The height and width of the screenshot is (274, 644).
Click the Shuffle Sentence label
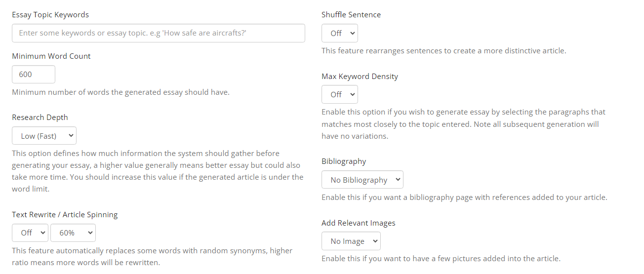coord(351,15)
